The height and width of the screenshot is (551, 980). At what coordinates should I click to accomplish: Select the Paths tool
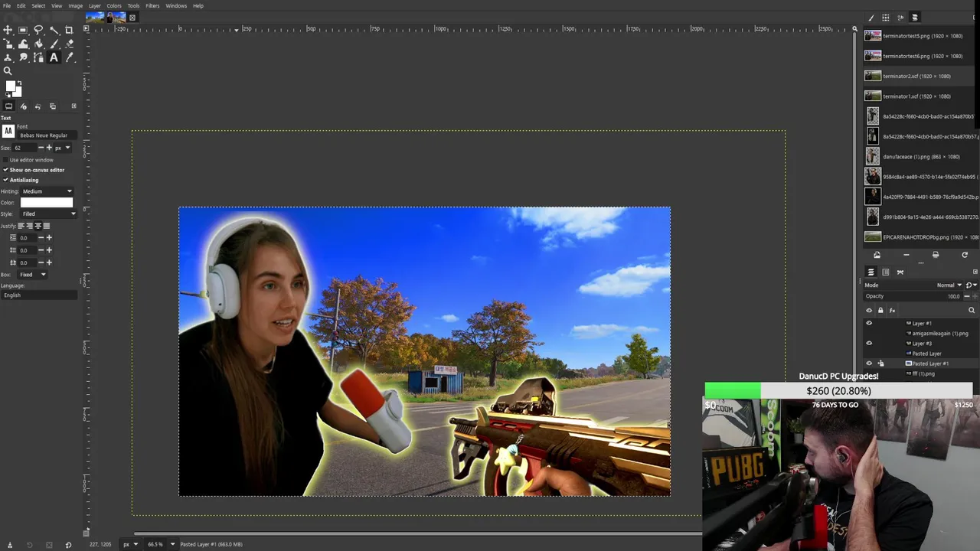click(x=38, y=57)
